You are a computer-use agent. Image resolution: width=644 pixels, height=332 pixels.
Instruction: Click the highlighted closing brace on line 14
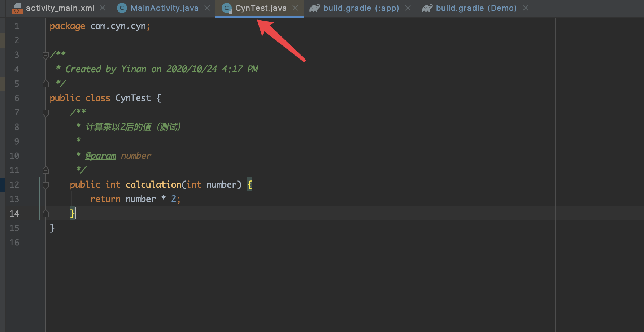click(73, 213)
